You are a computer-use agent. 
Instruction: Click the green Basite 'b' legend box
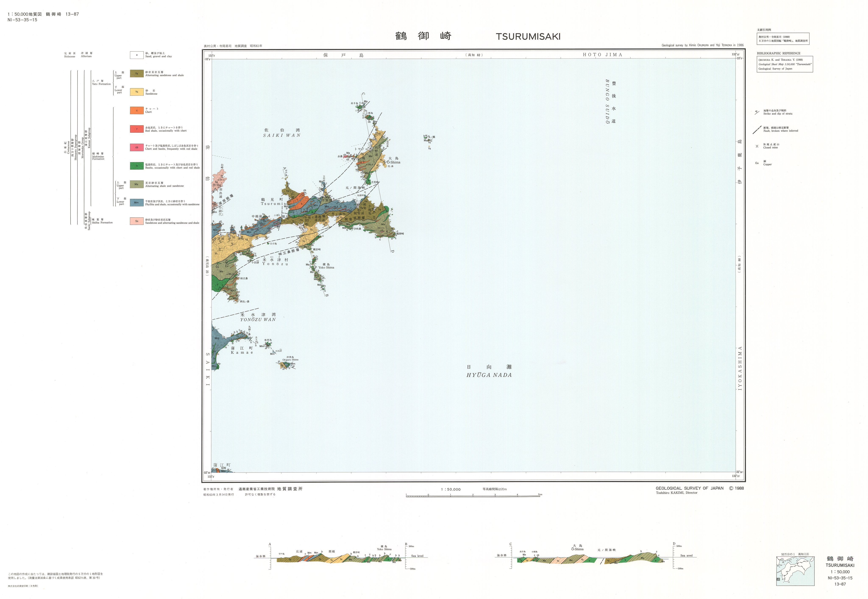[x=137, y=166]
